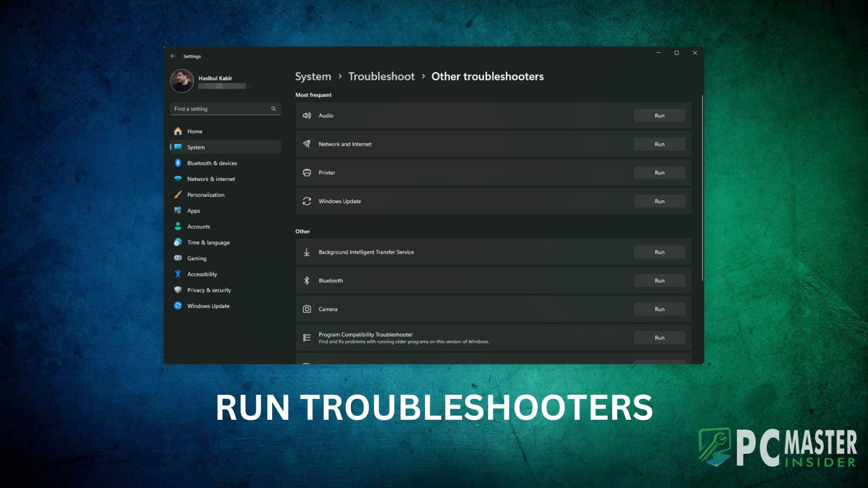The image size is (868, 488).
Task: Click the Privacy & security shield icon
Action: (178, 290)
